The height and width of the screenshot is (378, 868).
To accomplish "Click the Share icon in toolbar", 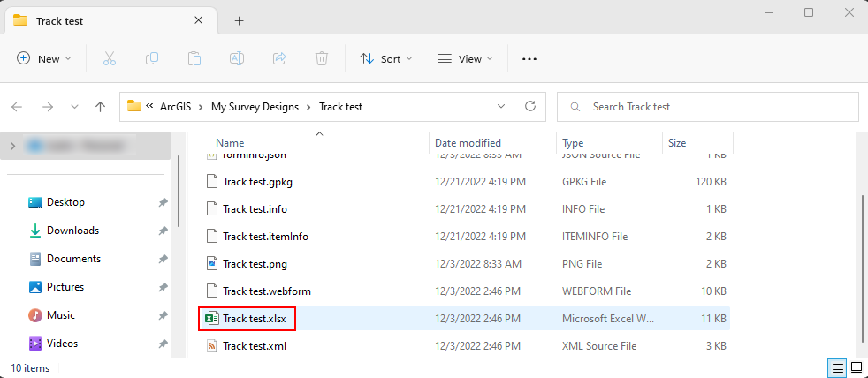I will pyautogui.click(x=279, y=59).
